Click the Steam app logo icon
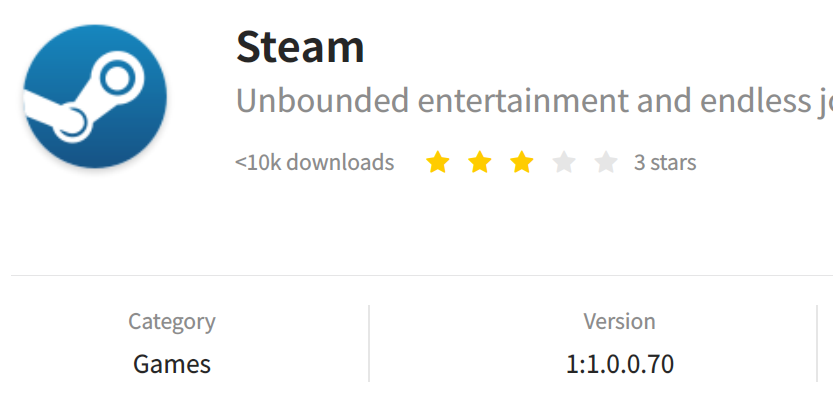The width and height of the screenshot is (833, 418). tap(95, 97)
